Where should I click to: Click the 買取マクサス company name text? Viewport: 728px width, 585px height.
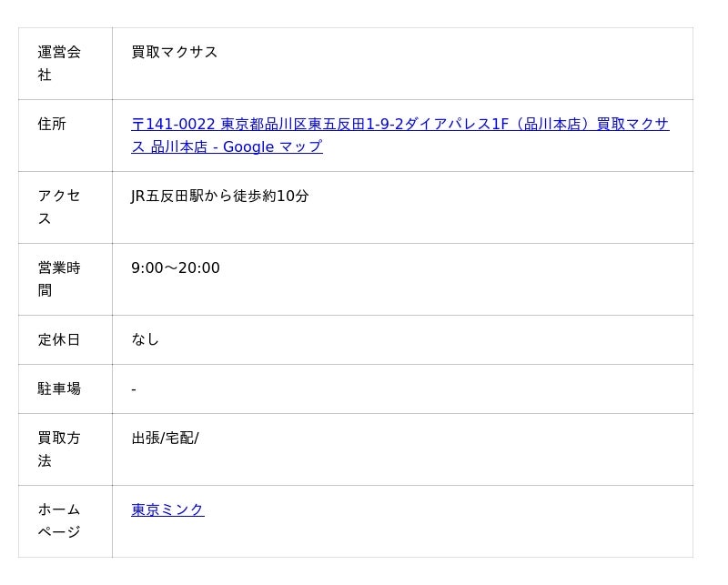[174, 52]
